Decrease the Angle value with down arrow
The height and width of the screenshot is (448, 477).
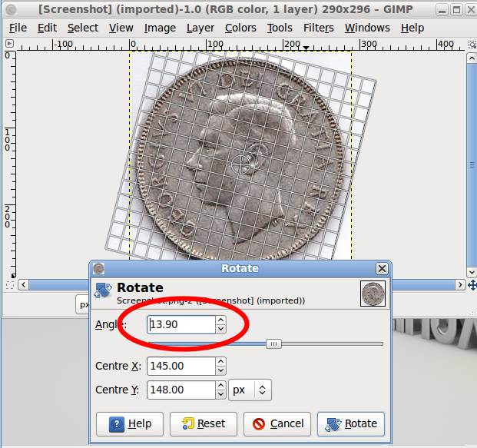(221, 329)
